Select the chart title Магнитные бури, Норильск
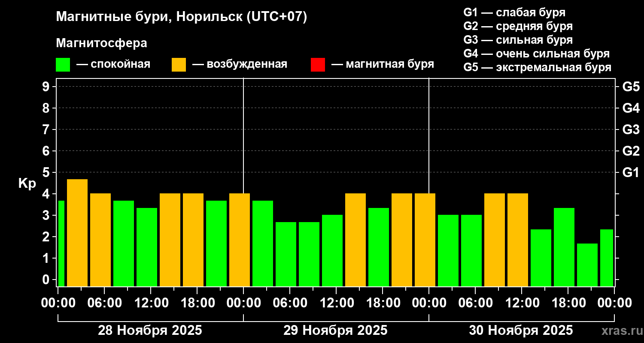 [x=182, y=17]
